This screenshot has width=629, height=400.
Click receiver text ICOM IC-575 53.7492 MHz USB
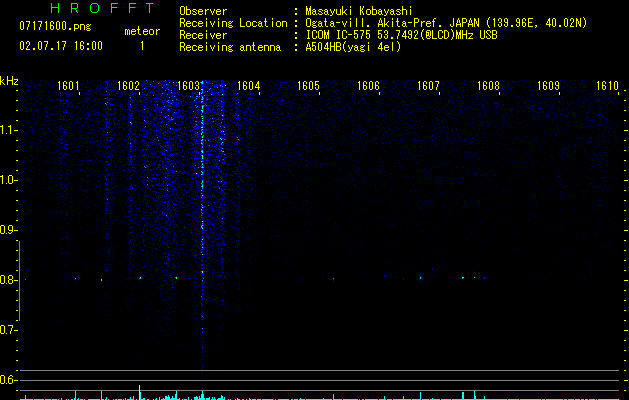click(401, 35)
